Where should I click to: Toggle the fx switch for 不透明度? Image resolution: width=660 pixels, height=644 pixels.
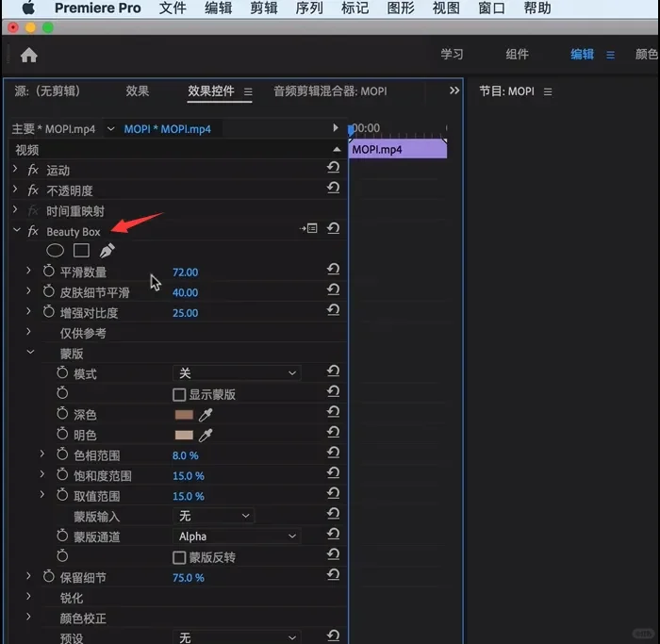pyautogui.click(x=33, y=190)
